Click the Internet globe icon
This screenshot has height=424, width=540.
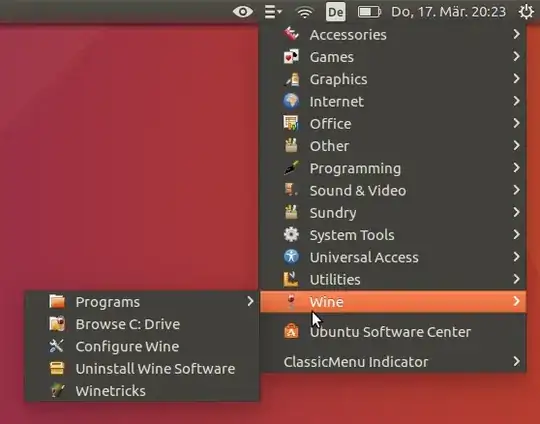point(291,101)
